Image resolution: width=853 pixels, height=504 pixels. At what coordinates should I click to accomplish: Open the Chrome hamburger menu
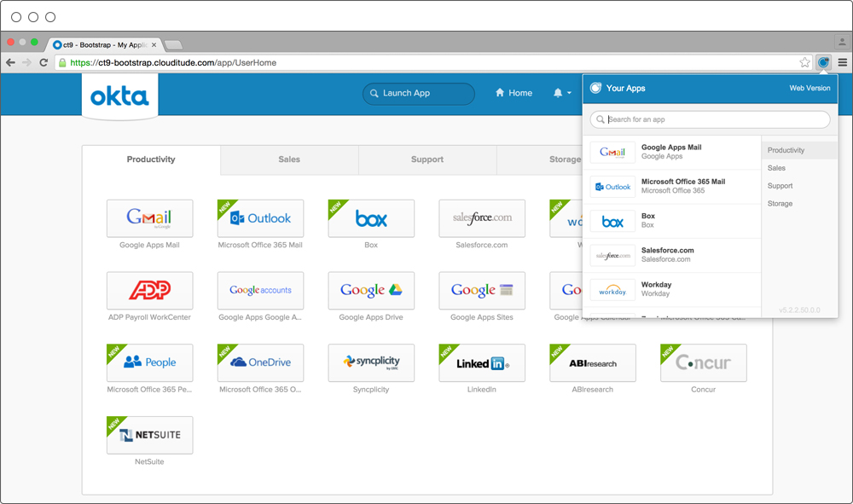tap(843, 62)
